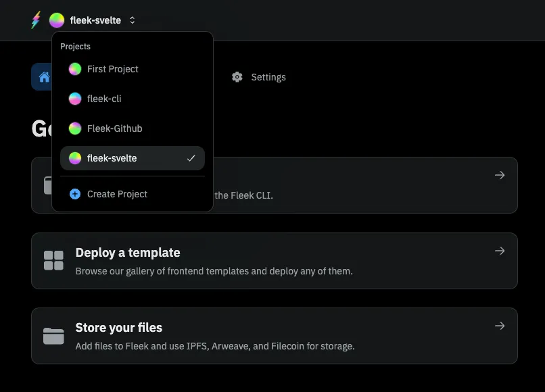Click the Store your files folder icon
This screenshot has height=392, width=545.
click(x=53, y=336)
